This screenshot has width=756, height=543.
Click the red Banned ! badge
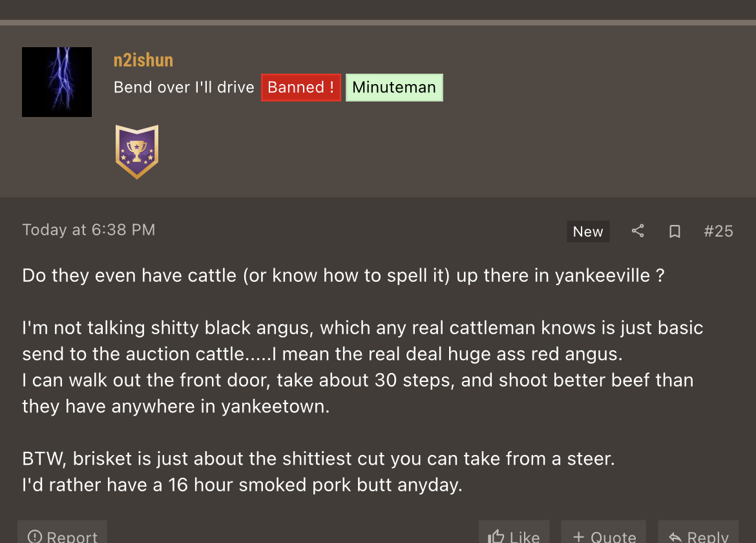(x=301, y=87)
